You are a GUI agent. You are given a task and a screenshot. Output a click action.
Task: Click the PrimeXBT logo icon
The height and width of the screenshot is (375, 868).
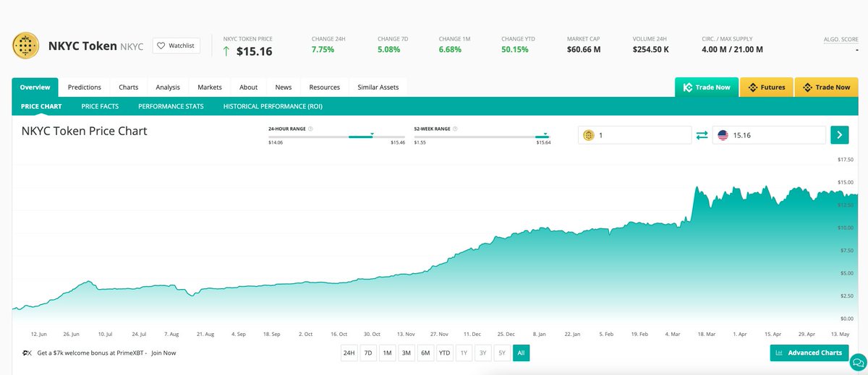pyautogui.click(x=26, y=353)
